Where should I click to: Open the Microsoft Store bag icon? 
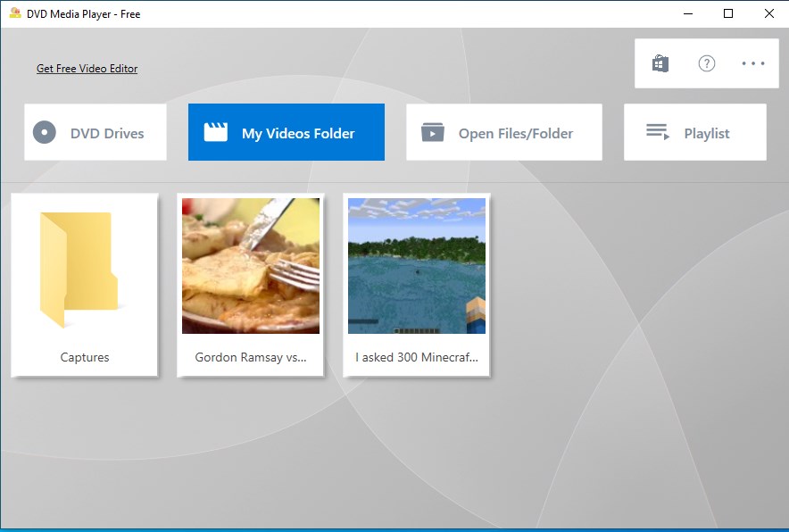(660, 62)
